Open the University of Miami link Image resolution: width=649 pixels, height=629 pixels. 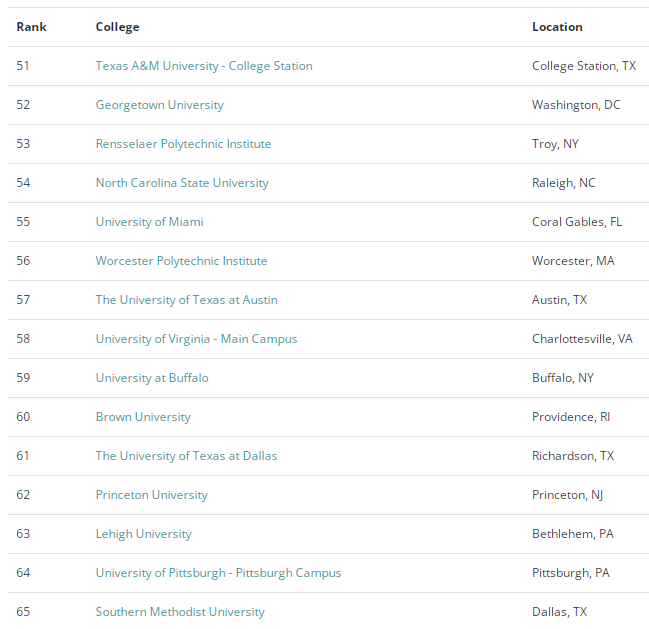[149, 222]
